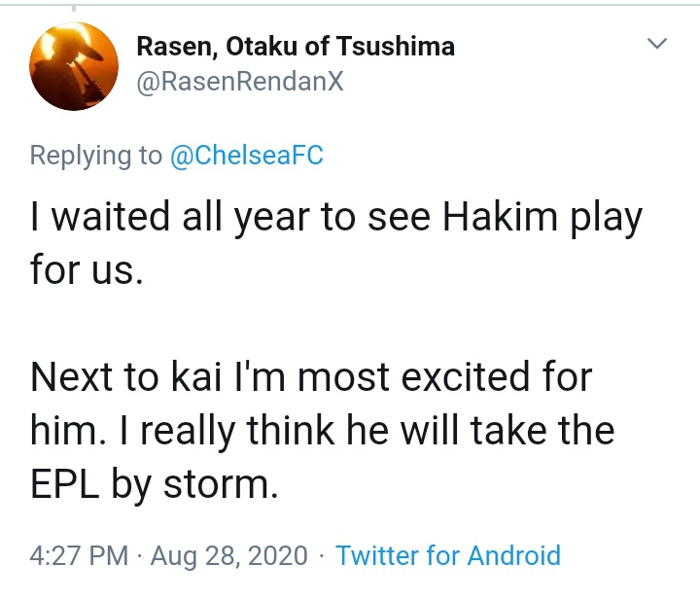Click the "Replying to" label
The height and width of the screenshot is (600, 700).
coord(96,156)
